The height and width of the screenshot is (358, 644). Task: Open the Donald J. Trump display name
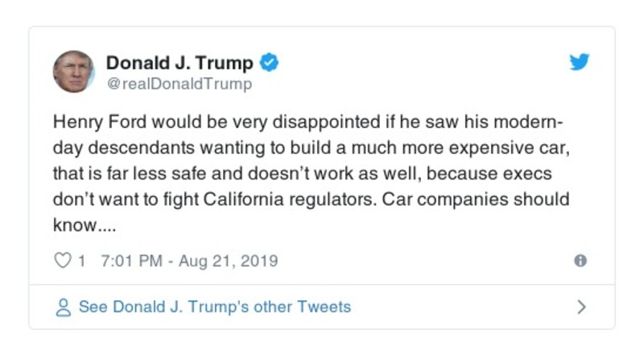[180, 63]
